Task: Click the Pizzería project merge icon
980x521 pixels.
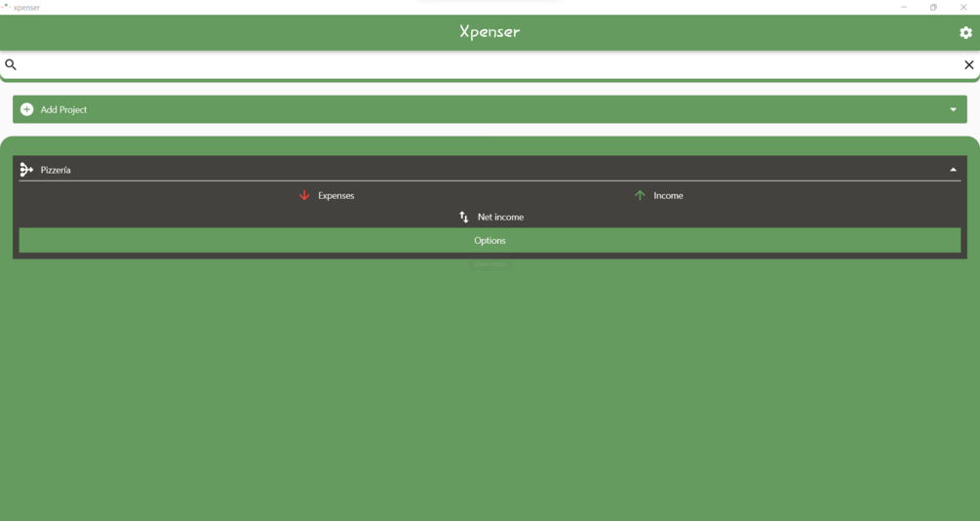Action: [26, 170]
